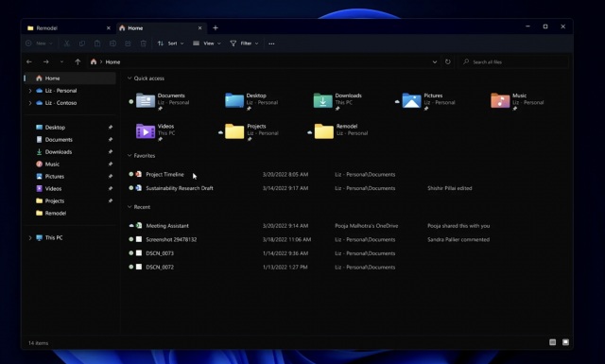This screenshot has height=364, width=605.
Task: Select Pictures in navigation pane
Action: pos(70,177)
